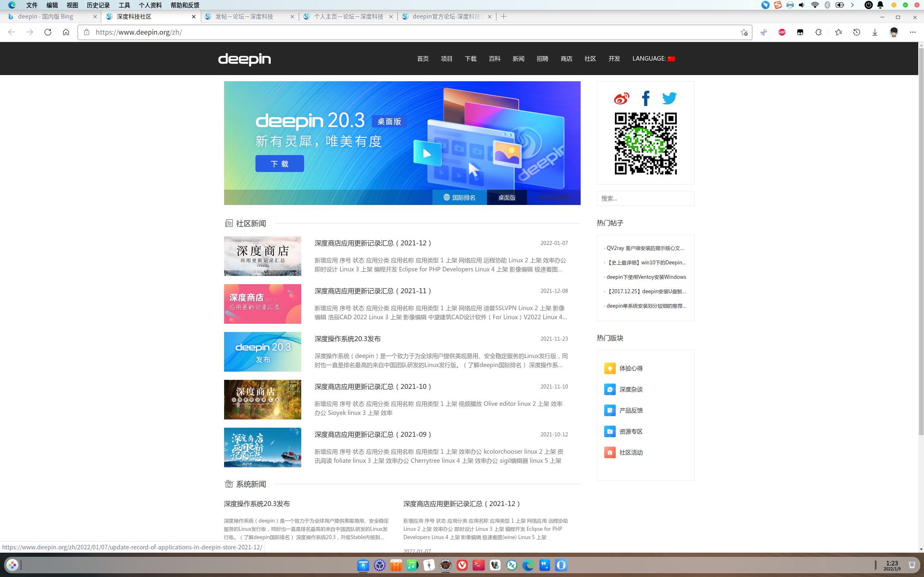Open the browser three-dots menu

click(912, 32)
